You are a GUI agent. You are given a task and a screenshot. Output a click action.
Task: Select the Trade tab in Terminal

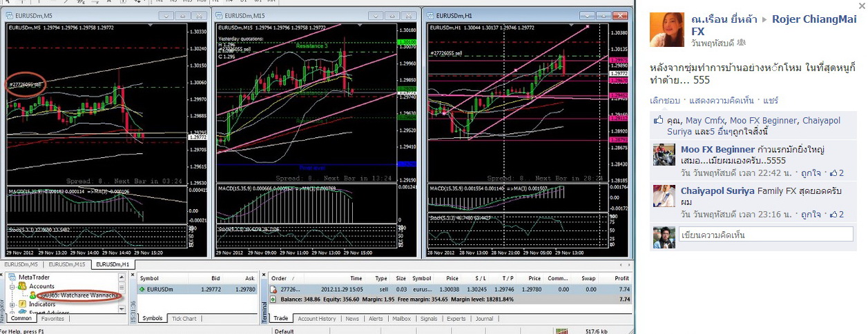(281, 318)
